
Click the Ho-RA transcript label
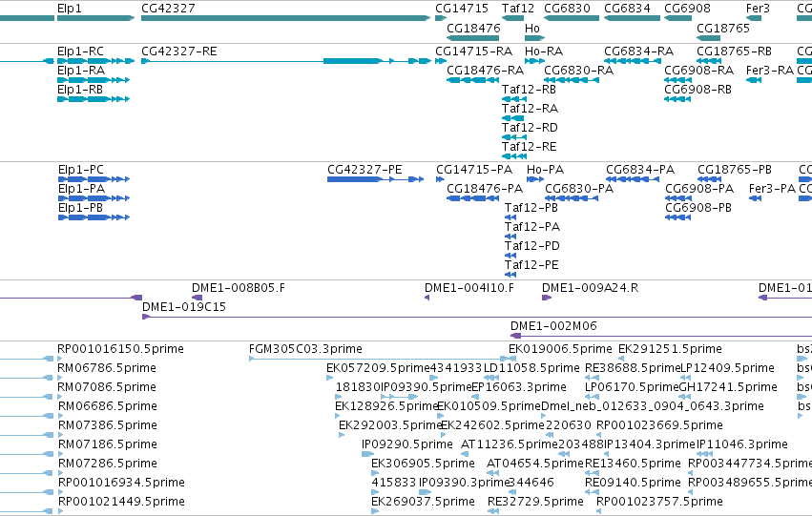click(544, 52)
